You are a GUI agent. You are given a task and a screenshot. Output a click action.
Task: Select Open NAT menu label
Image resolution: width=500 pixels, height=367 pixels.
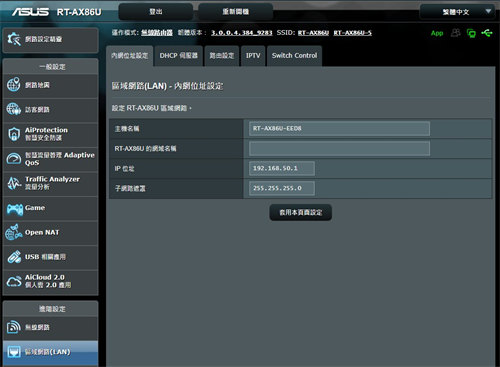(x=42, y=232)
